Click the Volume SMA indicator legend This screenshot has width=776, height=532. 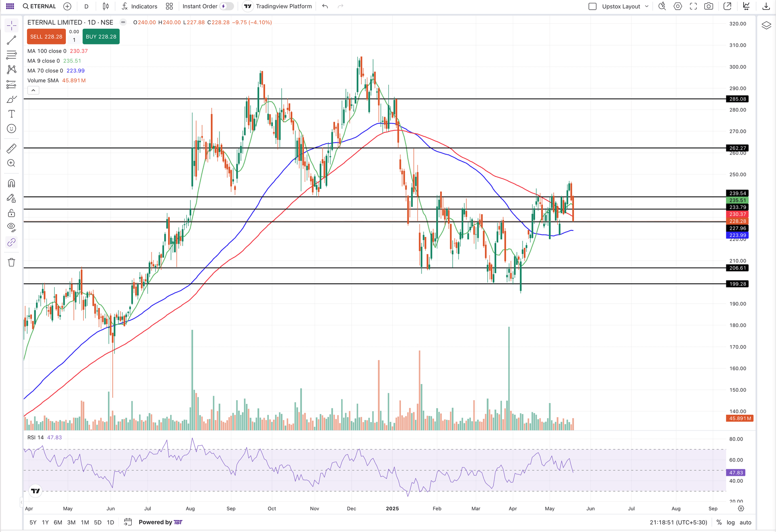point(57,80)
